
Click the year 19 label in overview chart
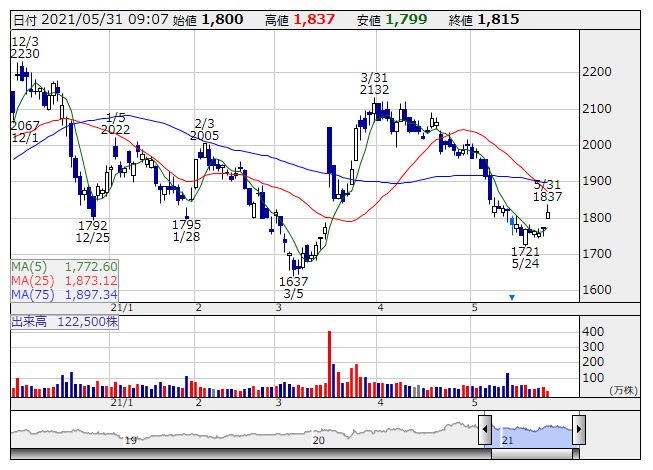130,440
